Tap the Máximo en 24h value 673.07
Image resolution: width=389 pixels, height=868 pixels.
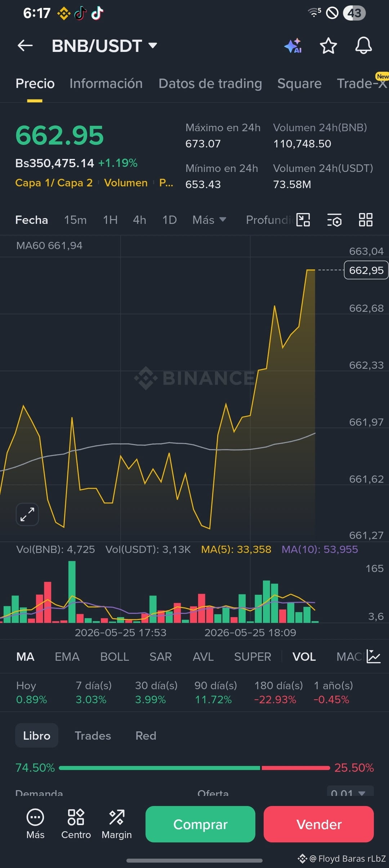pos(203,144)
